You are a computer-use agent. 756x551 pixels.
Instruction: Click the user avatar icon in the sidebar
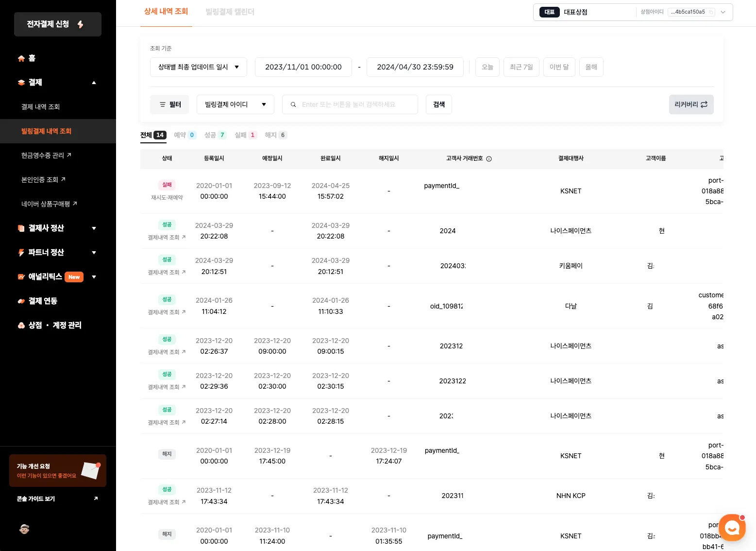pyautogui.click(x=24, y=529)
